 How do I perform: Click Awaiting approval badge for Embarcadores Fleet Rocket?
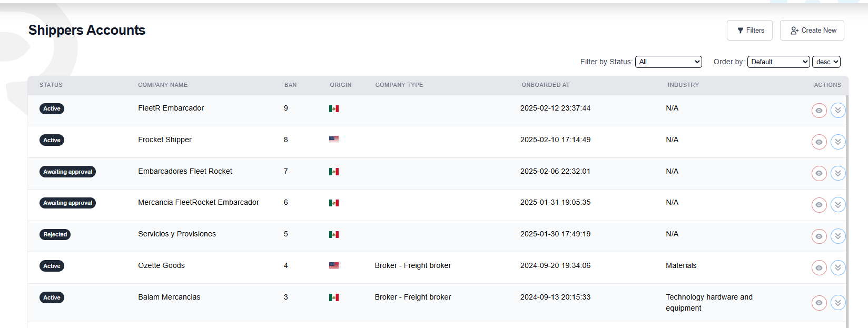pos(67,172)
